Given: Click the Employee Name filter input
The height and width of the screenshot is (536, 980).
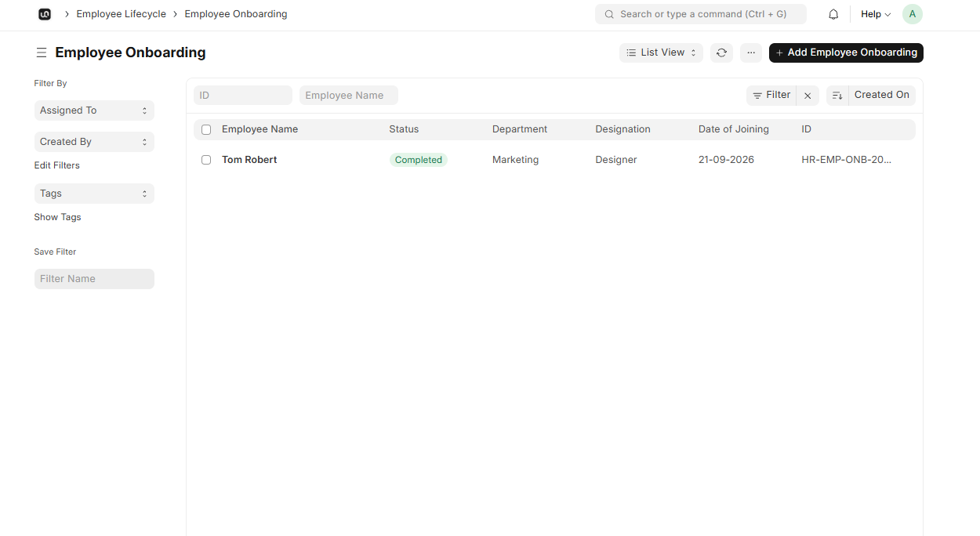Looking at the screenshot, I should click(x=349, y=96).
